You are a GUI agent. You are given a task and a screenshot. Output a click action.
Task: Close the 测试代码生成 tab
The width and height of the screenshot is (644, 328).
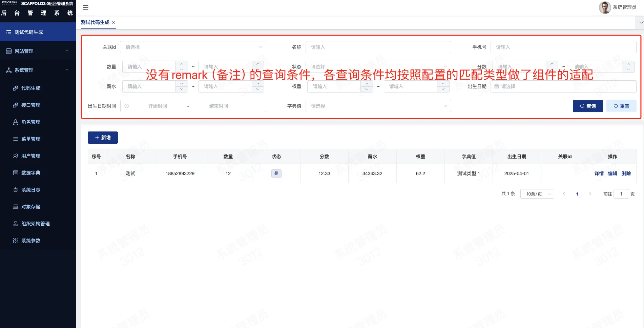(113, 22)
